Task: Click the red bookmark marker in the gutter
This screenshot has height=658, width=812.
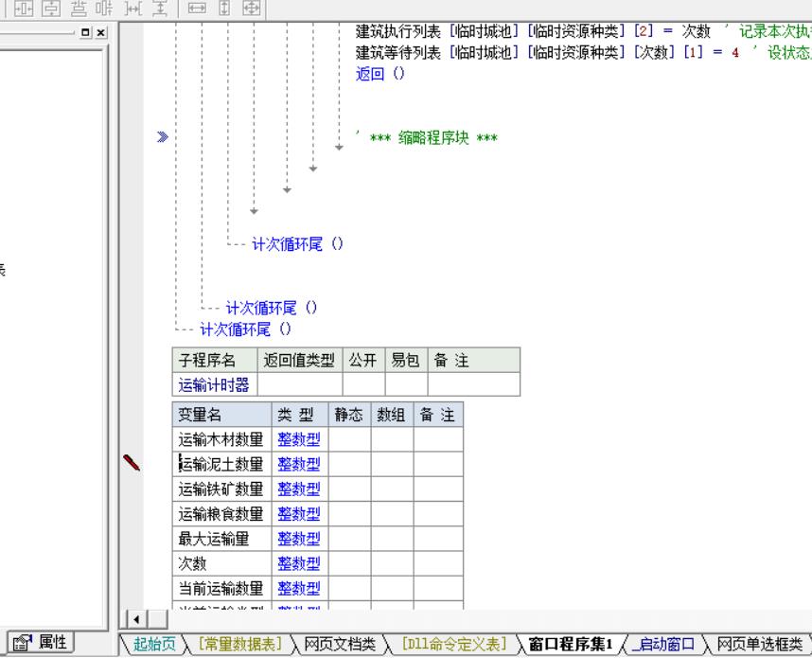Action: [x=131, y=463]
